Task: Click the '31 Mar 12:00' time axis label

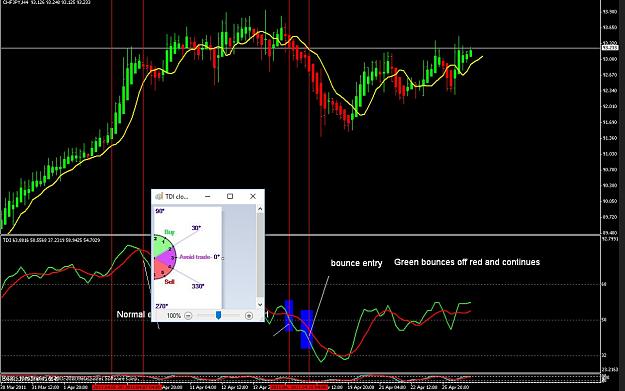Action: pos(45,387)
